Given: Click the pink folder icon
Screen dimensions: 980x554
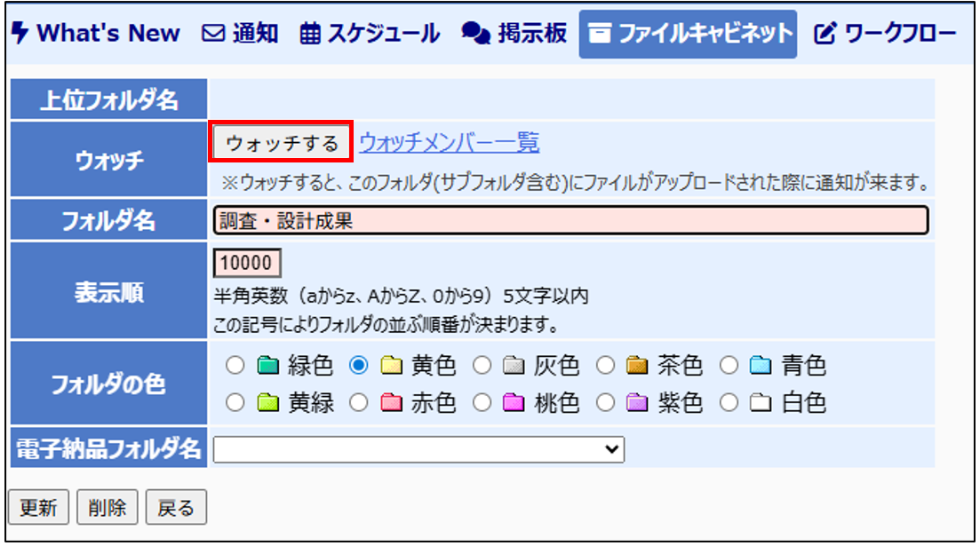Looking at the screenshot, I should point(514,403).
